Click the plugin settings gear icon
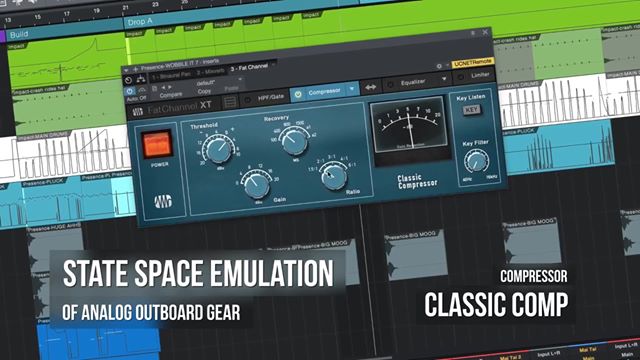This screenshot has width=640, height=360. coord(439,66)
